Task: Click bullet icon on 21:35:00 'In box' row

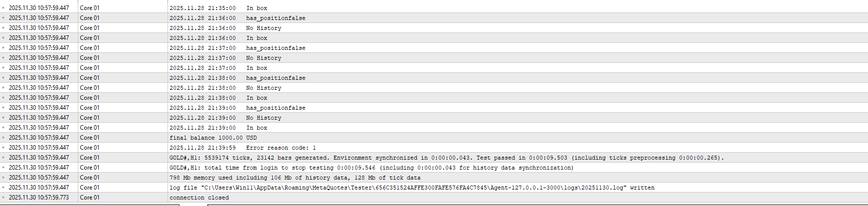Action: coord(3,8)
